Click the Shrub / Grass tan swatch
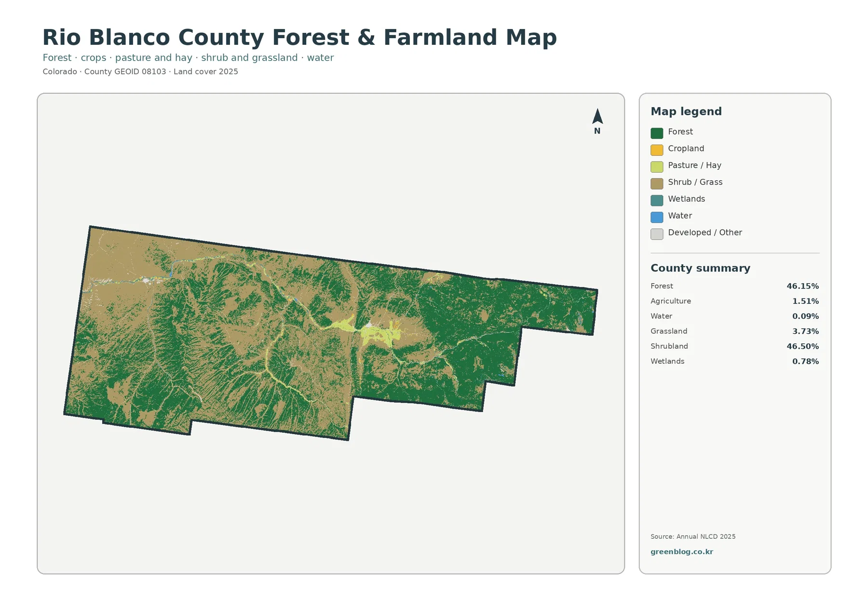The width and height of the screenshot is (868, 614). (x=657, y=184)
